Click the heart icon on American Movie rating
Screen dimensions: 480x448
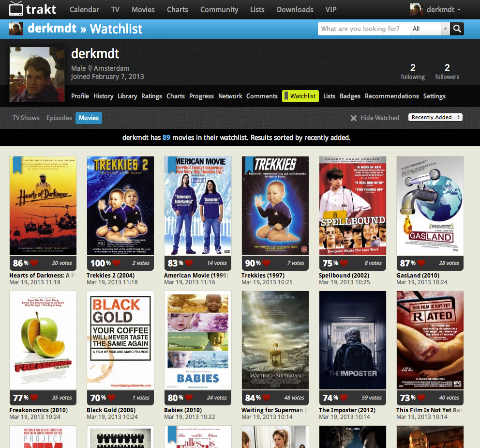[x=189, y=263]
